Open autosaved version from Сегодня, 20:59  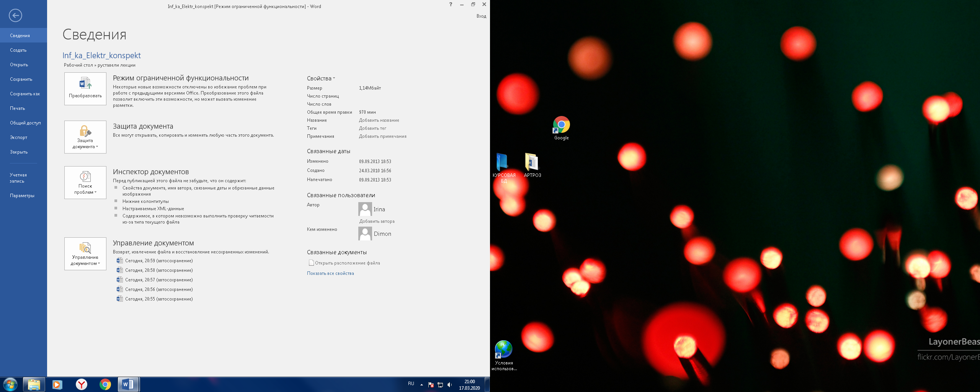[x=158, y=261]
